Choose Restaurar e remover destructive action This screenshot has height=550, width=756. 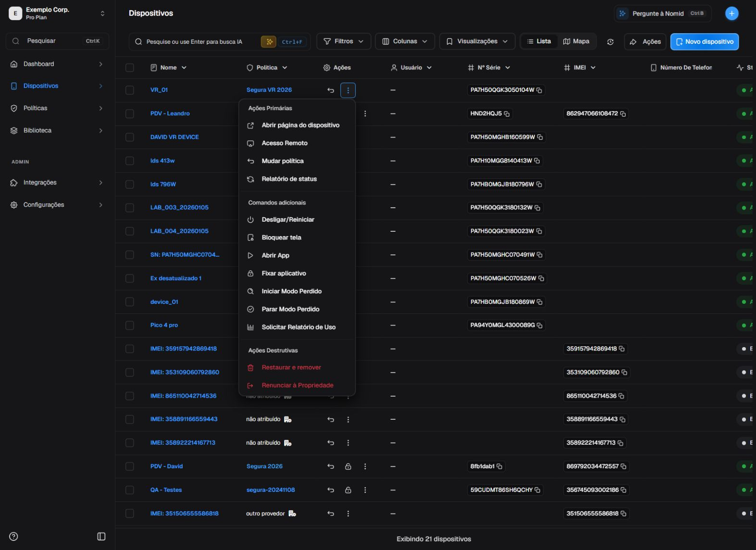[297, 367]
